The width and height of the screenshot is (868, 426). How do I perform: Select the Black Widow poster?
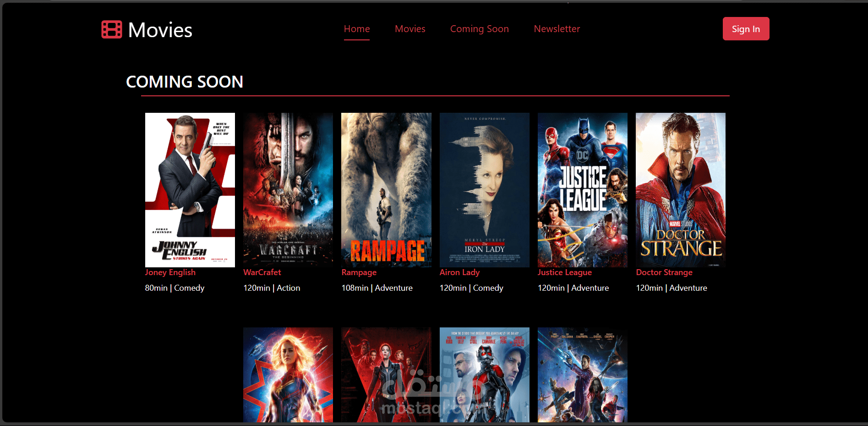pos(386,375)
